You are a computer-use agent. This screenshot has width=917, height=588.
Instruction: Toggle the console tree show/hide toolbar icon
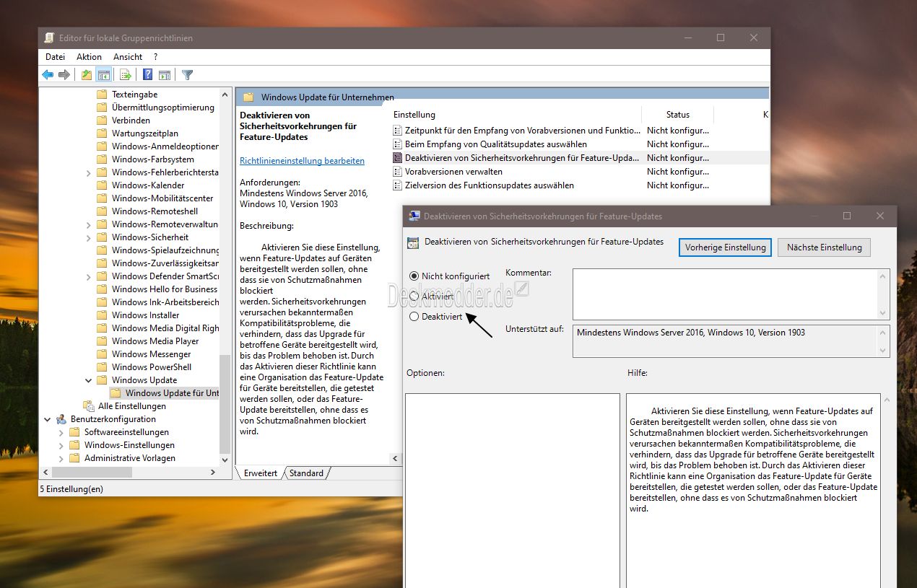104,74
